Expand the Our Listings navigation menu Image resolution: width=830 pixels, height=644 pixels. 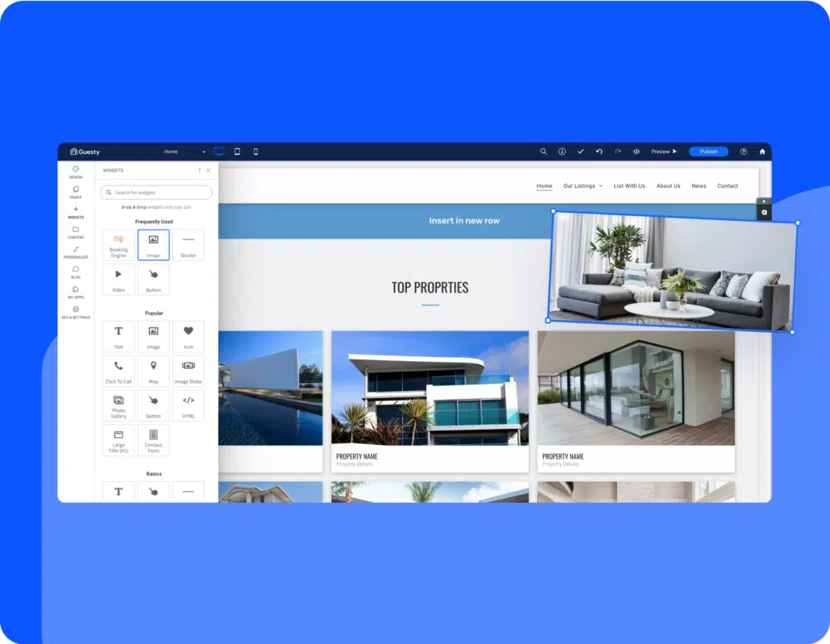[583, 186]
